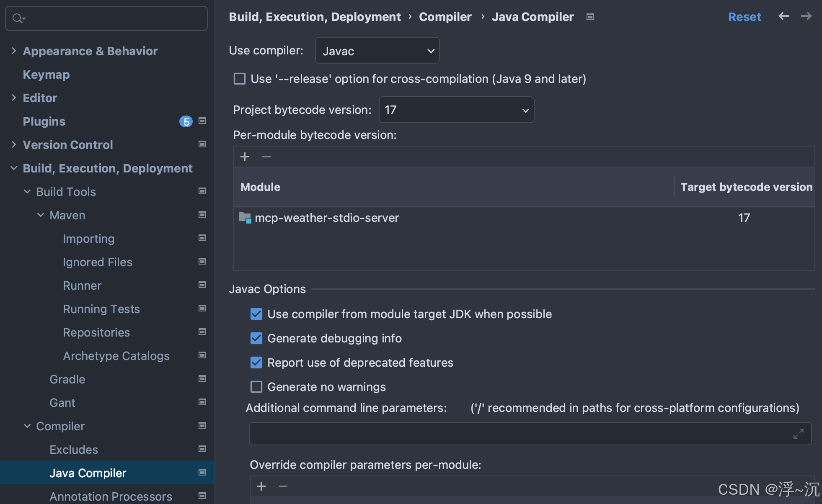
Task: Select the mcp-weather-stdio-server module row
Action: [327, 218]
